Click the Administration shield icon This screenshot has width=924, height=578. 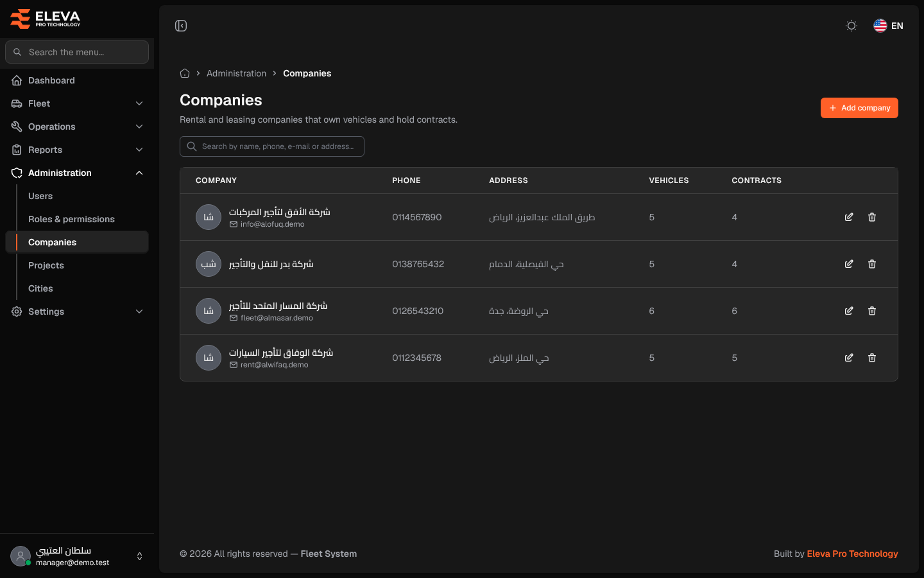pyautogui.click(x=17, y=173)
